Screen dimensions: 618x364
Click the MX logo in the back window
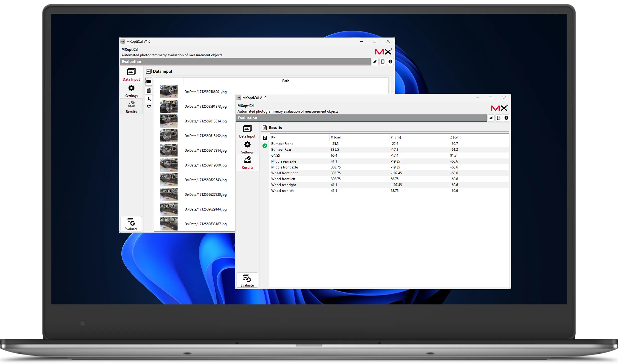(384, 52)
